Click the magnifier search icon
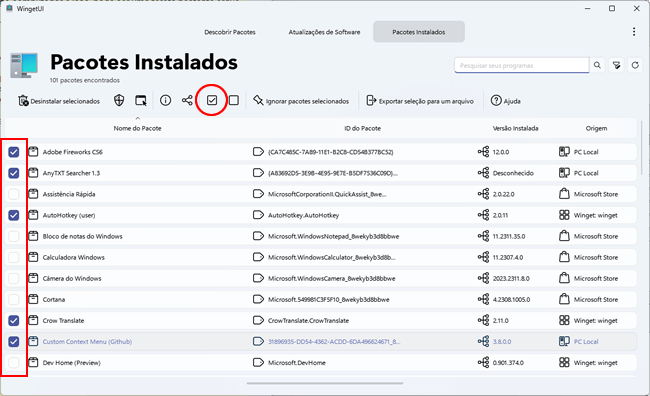650x396 pixels. [x=597, y=65]
